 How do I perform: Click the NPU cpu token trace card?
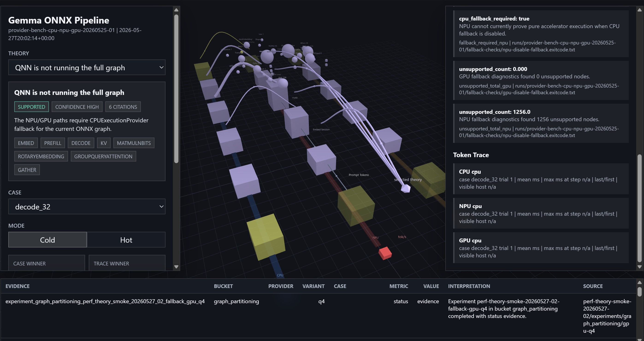(541, 213)
